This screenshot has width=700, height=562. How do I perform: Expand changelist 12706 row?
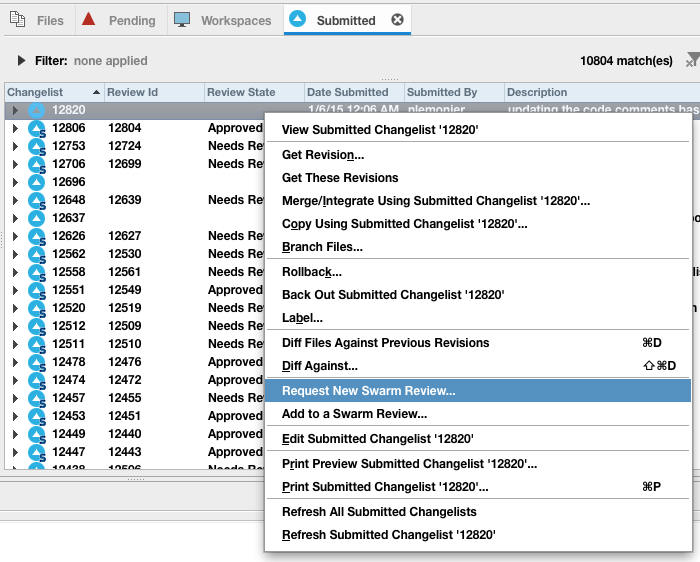coord(15,164)
